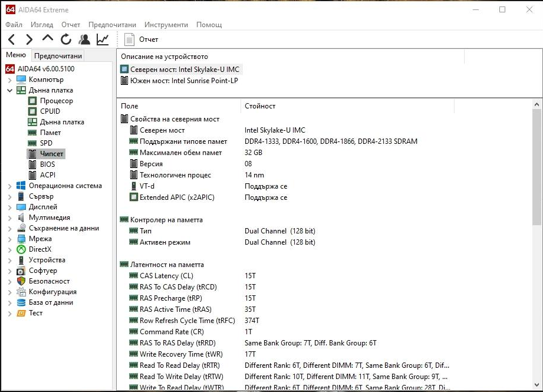The image size is (543, 392).
Task: Open the graph chart toolbar icon
Action: coord(103,39)
